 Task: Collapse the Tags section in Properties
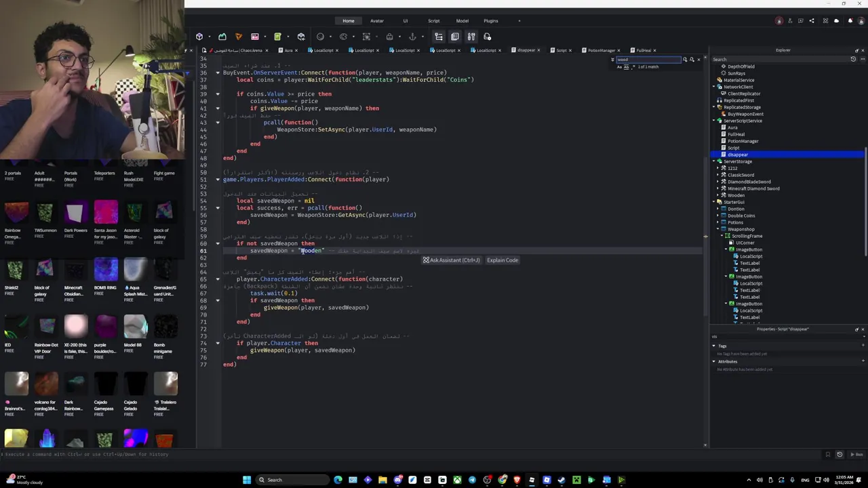[x=713, y=346]
